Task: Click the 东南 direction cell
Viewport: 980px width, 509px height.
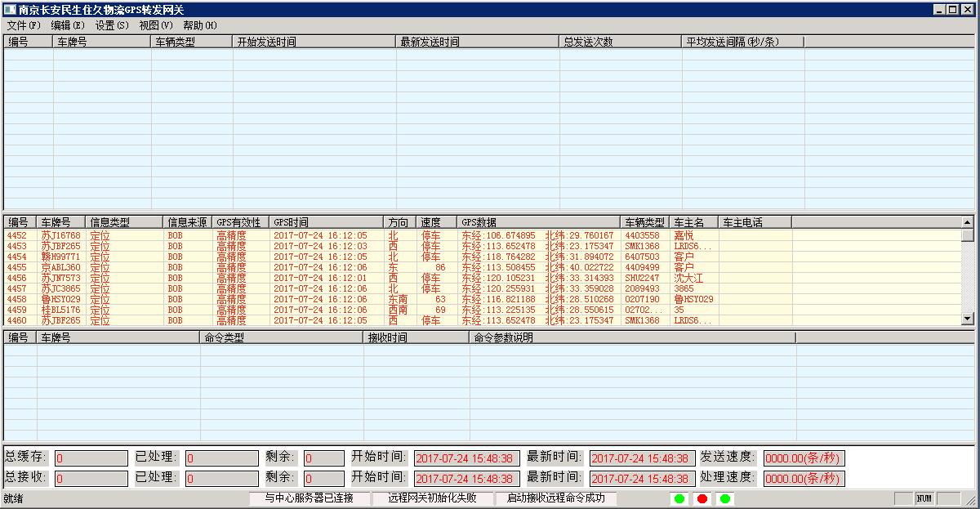Action: coord(399,299)
